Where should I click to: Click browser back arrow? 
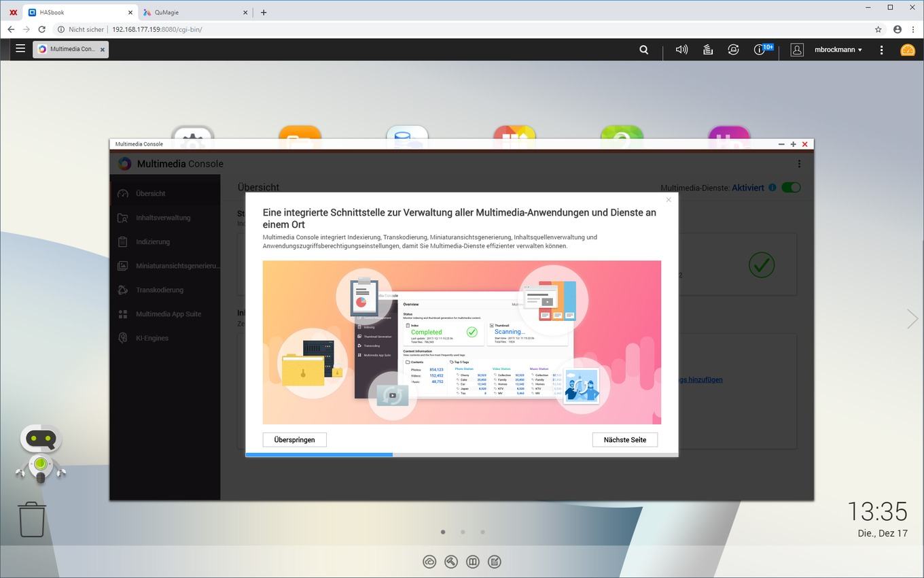click(x=11, y=29)
